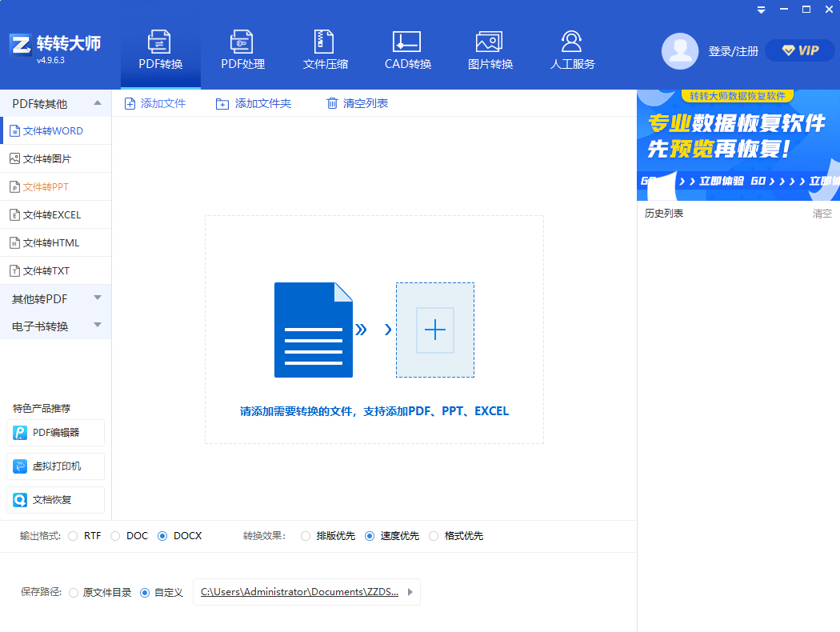Click the 添加文件 add-file icon

coord(129,103)
